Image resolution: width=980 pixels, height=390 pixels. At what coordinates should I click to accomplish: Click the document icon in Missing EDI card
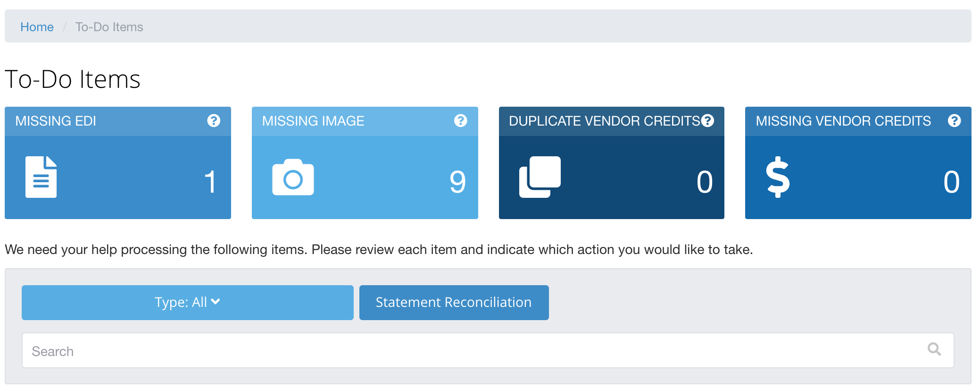pos(41,177)
